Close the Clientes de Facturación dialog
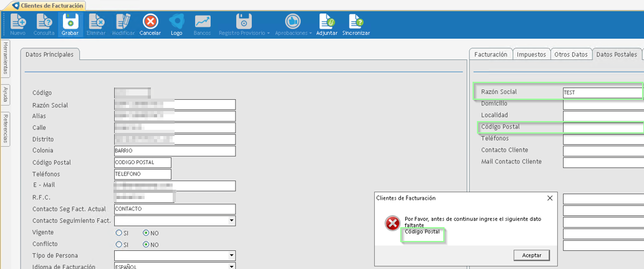 tap(550, 198)
